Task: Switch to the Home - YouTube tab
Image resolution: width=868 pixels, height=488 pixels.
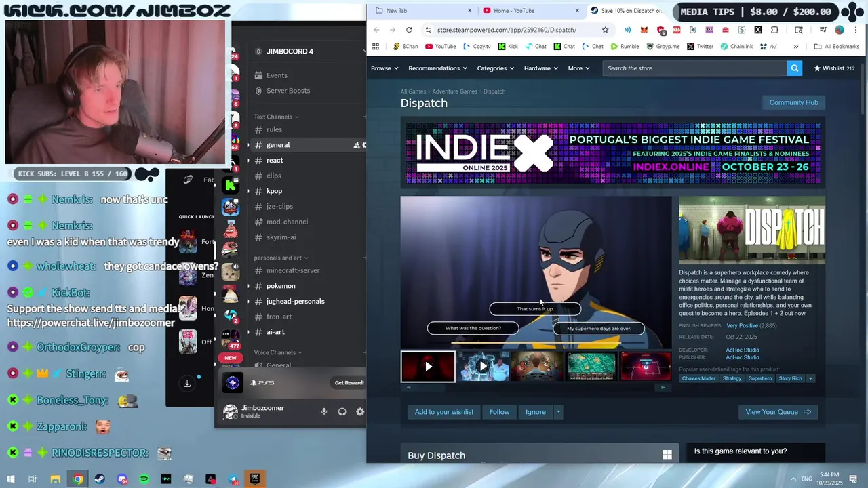Action: (x=531, y=11)
